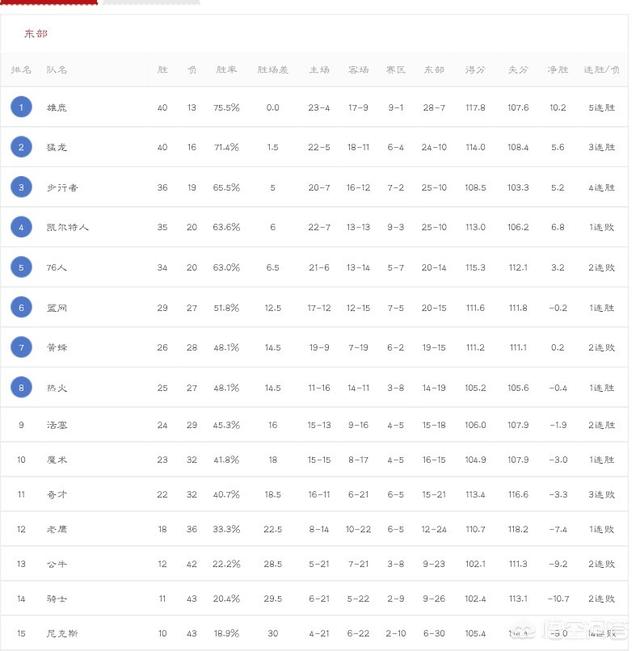Image resolution: width=640 pixels, height=651 pixels.
Task: Click the blue rank 7 badge
Action: (x=21, y=347)
